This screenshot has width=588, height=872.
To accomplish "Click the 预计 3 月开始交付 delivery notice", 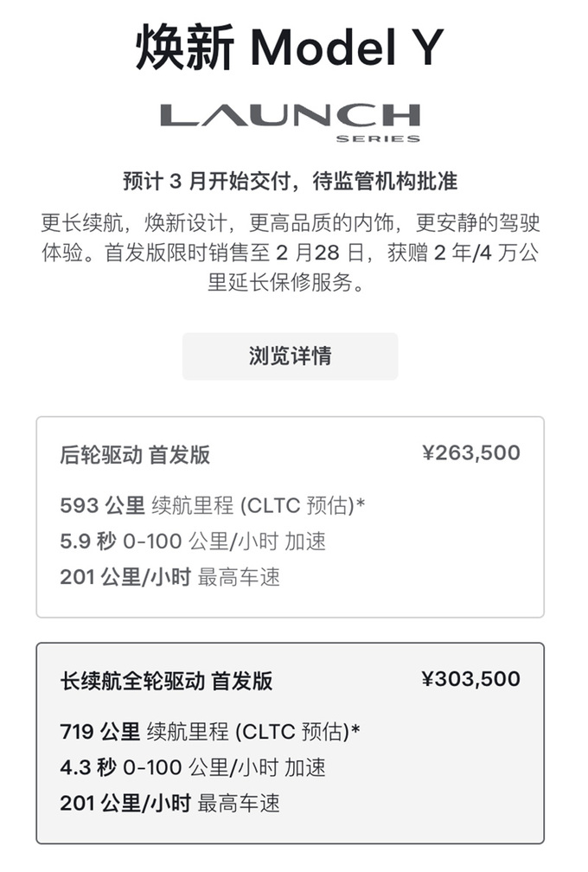I will (x=291, y=182).
